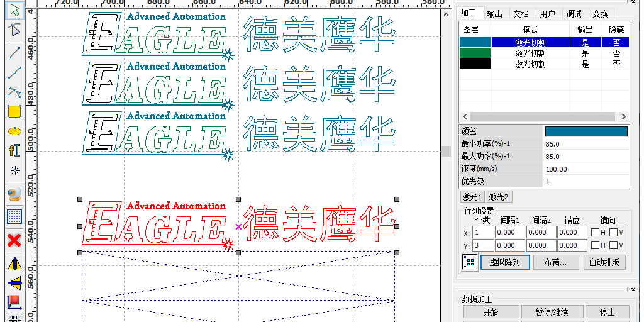This screenshot has height=322, width=644.
Task: Click 是 output cell of blue layer
Action: (586, 42)
